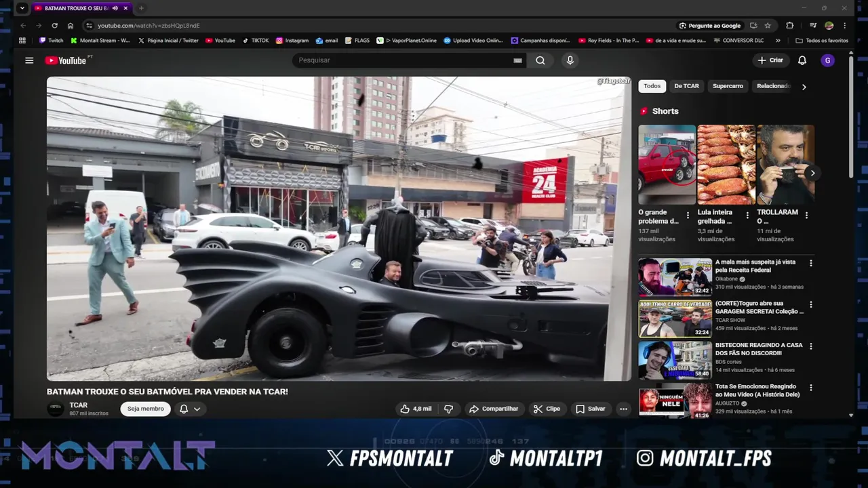The width and height of the screenshot is (868, 488).
Task: Open the on-screen keyboard in search box
Action: tap(517, 60)
